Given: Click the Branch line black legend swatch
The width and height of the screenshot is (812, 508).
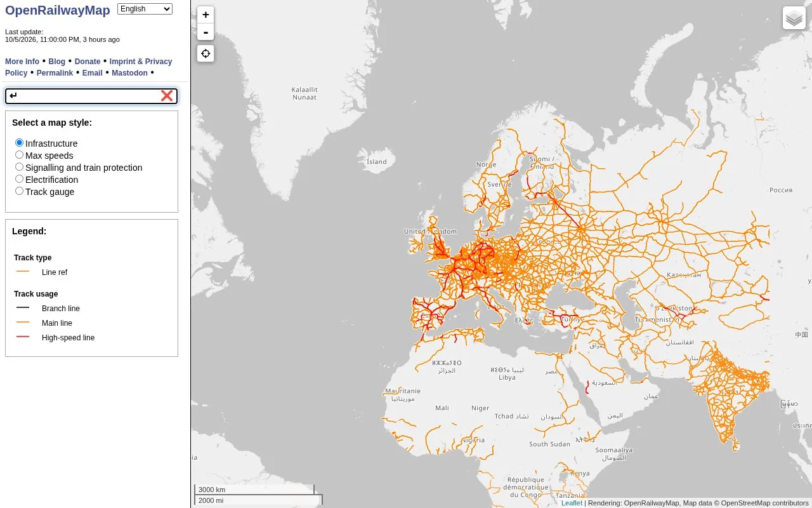Looking at the screenshot, I should click(x=23, y=308).
